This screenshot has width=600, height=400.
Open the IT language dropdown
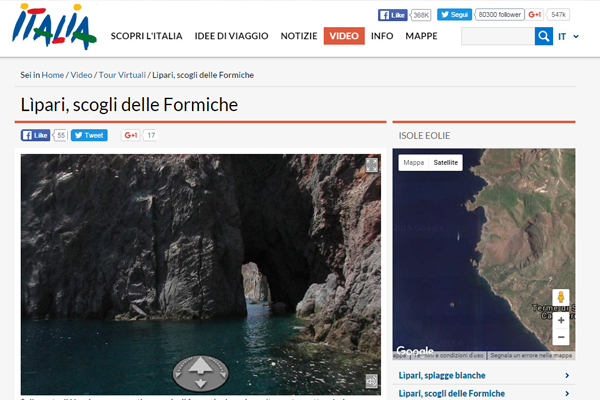[x=568, y=36]
